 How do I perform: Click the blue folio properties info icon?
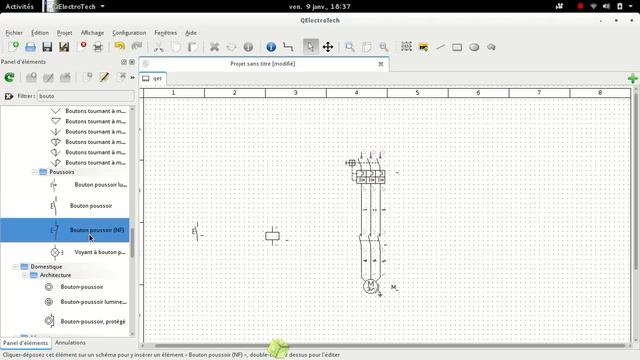click(271, 47)
